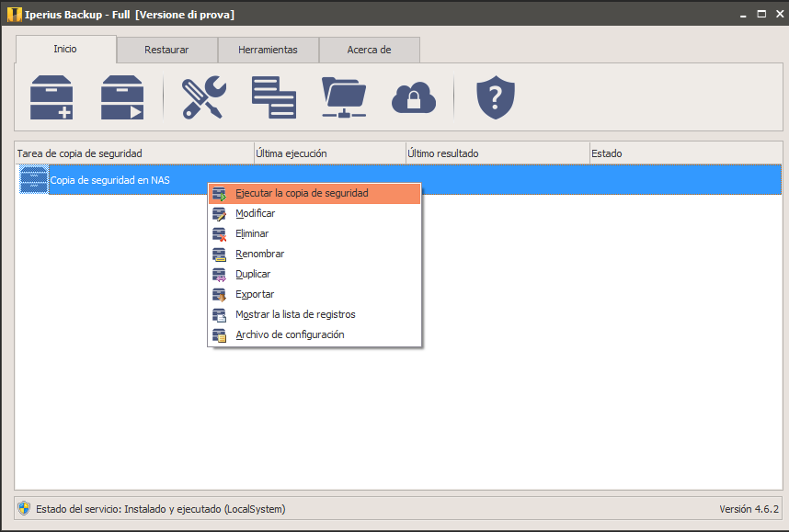Click the pencil icon next to Modificar
This screenshot has width=789, height=532.
pos(220,214)
